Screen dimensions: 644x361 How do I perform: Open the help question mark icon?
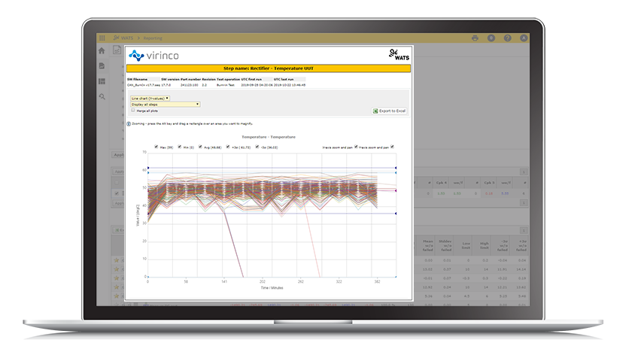(x=508, y=38)
